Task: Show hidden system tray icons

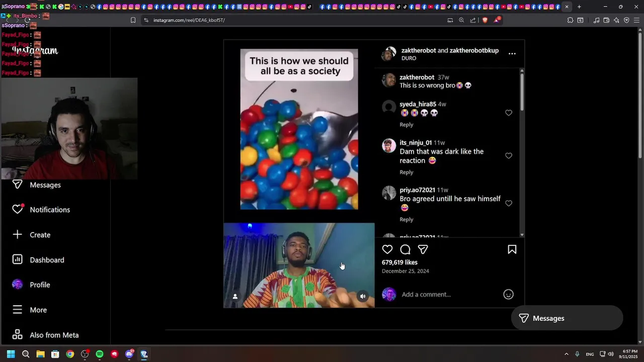Action: point(566,354)
